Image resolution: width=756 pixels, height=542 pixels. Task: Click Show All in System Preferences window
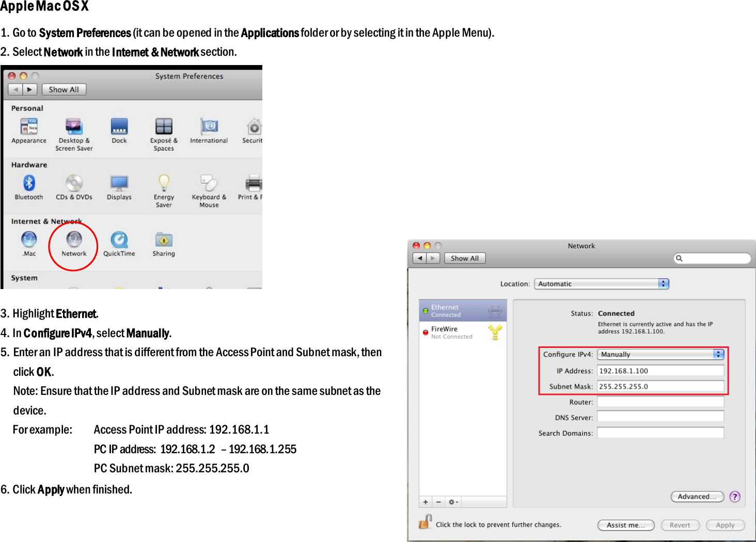[x=64, y=89]
